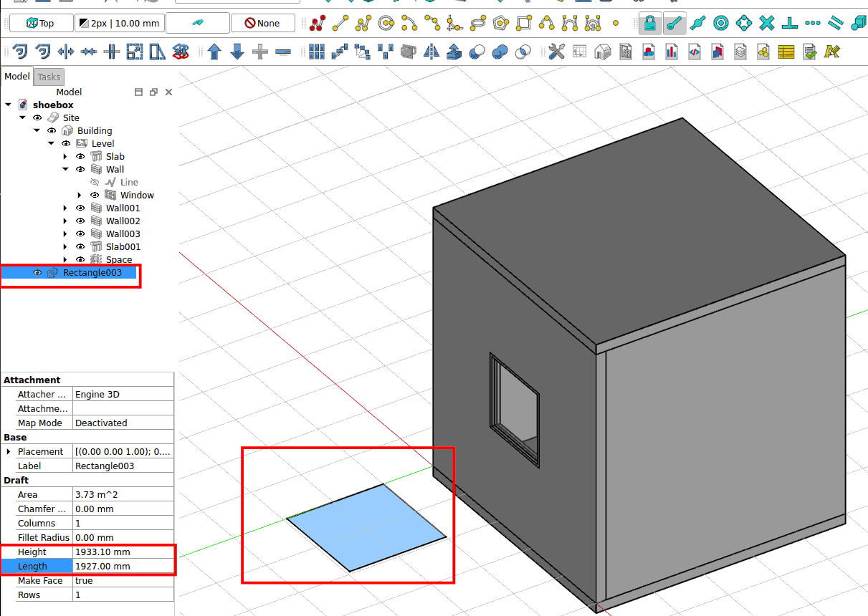
Task: Click the blue up arrow icon
Action: pyautogui.click(x=214, y=52)
